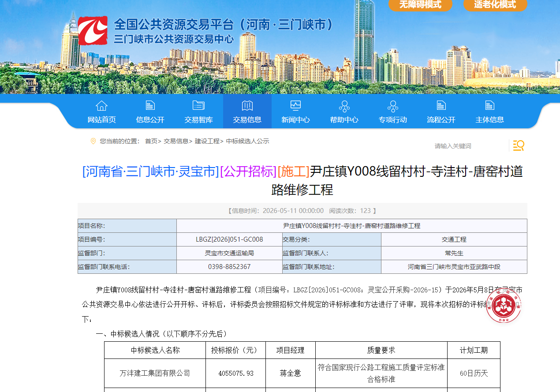Click the 监督部门联系人 label cell
This screenshot has width=560, height=392.
[x=332, y=253]
